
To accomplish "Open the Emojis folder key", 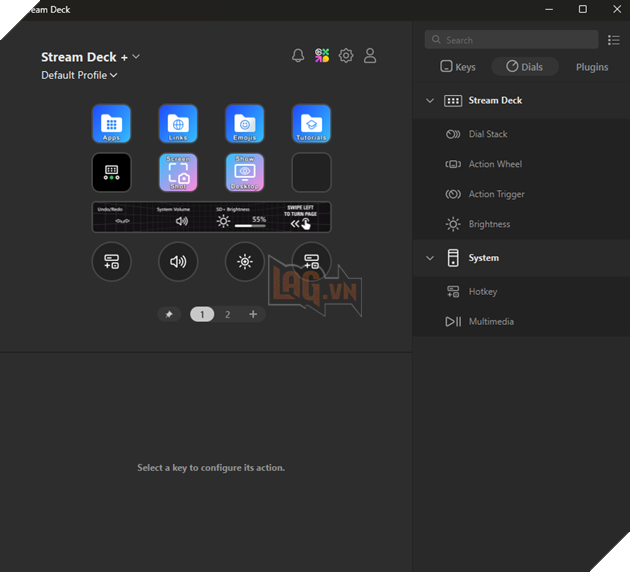I will click(x=245, y=124).
